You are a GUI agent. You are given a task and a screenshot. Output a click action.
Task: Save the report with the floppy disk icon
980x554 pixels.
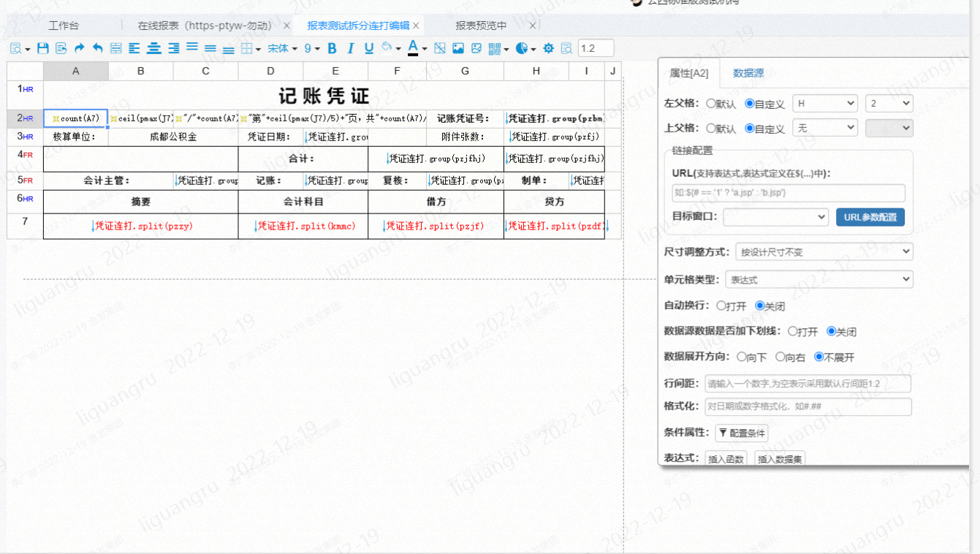(43, 48)
